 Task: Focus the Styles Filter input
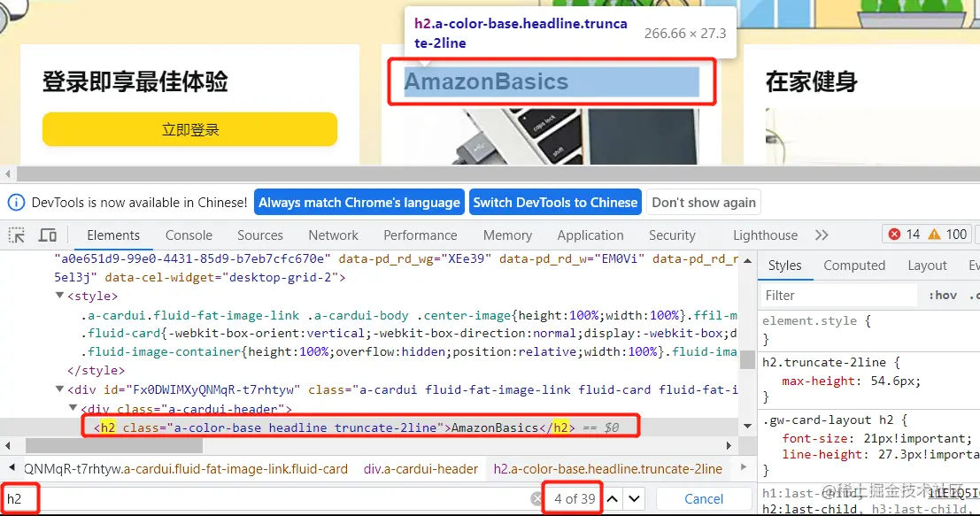pyautogui.click(x=837, y=296)
